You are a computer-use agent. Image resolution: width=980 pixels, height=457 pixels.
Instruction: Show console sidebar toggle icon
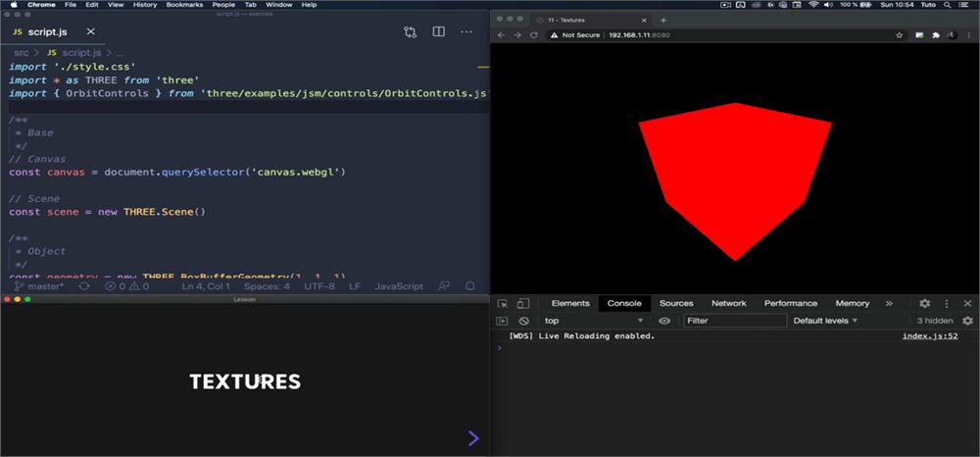(502, 321)
